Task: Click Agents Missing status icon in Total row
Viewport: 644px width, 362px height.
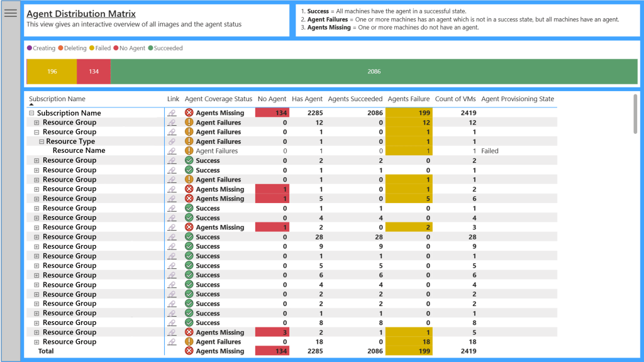Action: (189, 351)
